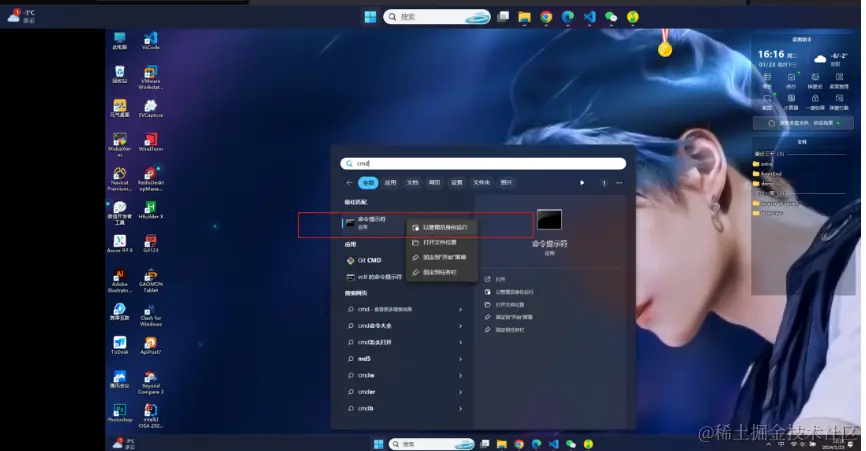Screen dimensions: 866x451
Task: Switch to the 文档 search filter tab
Action: pos(413,183)
